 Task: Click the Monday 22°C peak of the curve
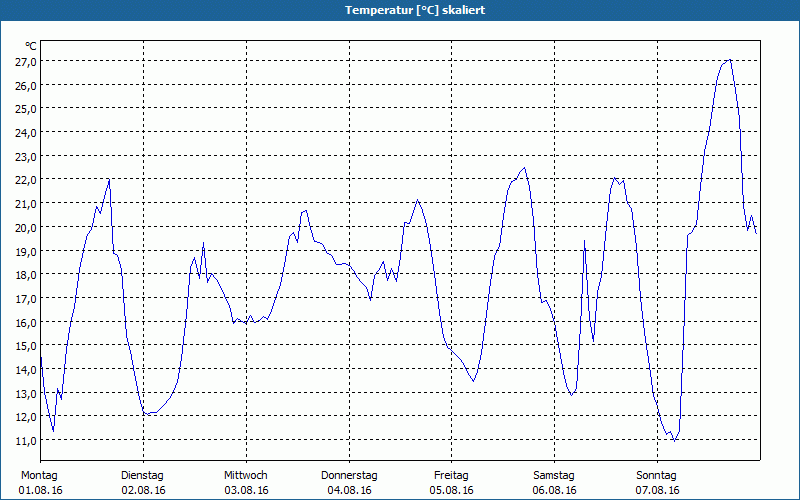109,180
